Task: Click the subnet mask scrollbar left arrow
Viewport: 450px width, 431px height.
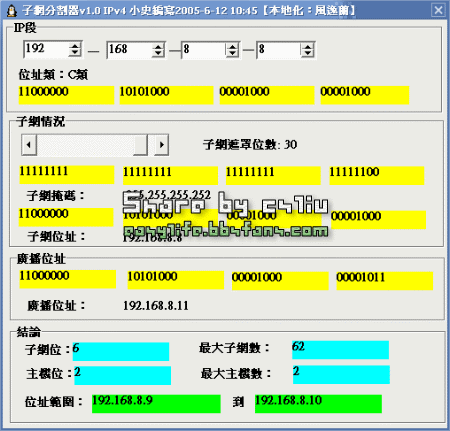Action: (29, 145)
